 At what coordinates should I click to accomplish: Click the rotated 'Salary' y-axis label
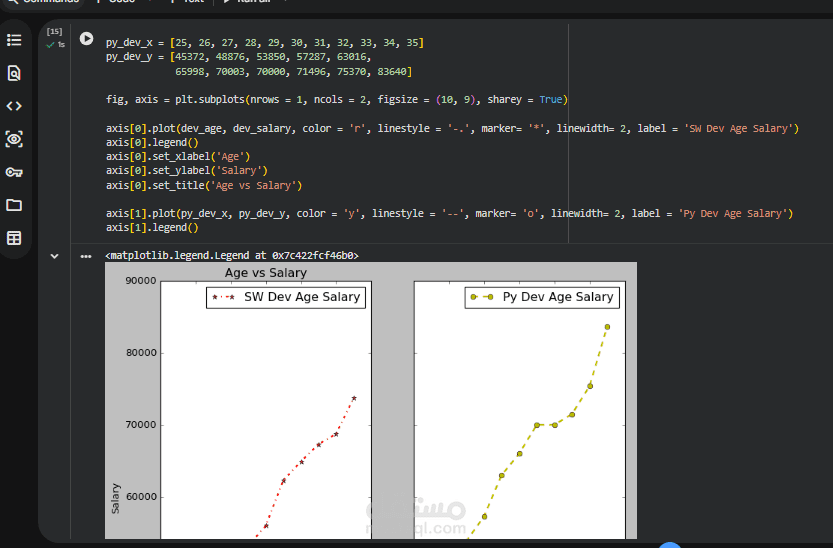coord(115,498)
